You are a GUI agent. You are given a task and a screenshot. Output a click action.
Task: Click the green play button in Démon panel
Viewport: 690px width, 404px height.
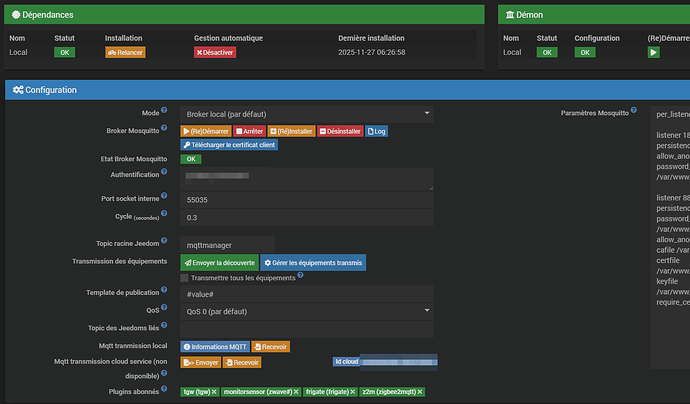[653, 52]
